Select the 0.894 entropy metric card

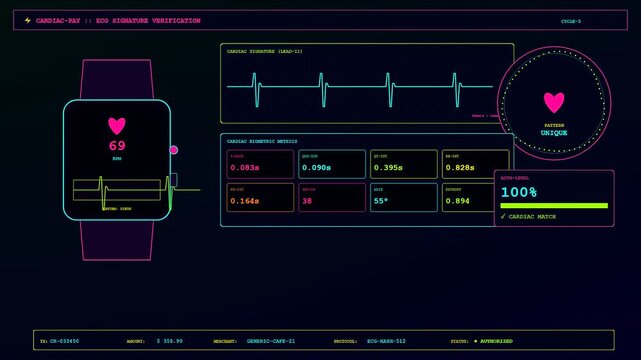(x=468, y=197)
